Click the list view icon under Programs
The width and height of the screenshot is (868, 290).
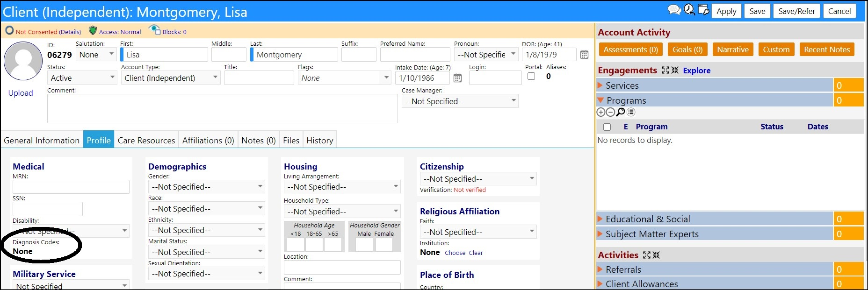[x=631, y=112]
